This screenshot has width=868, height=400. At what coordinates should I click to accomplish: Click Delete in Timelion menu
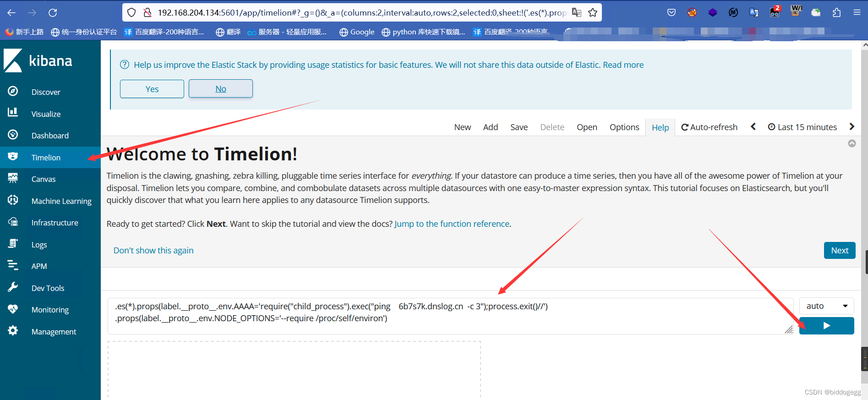(x=552, y=127)
